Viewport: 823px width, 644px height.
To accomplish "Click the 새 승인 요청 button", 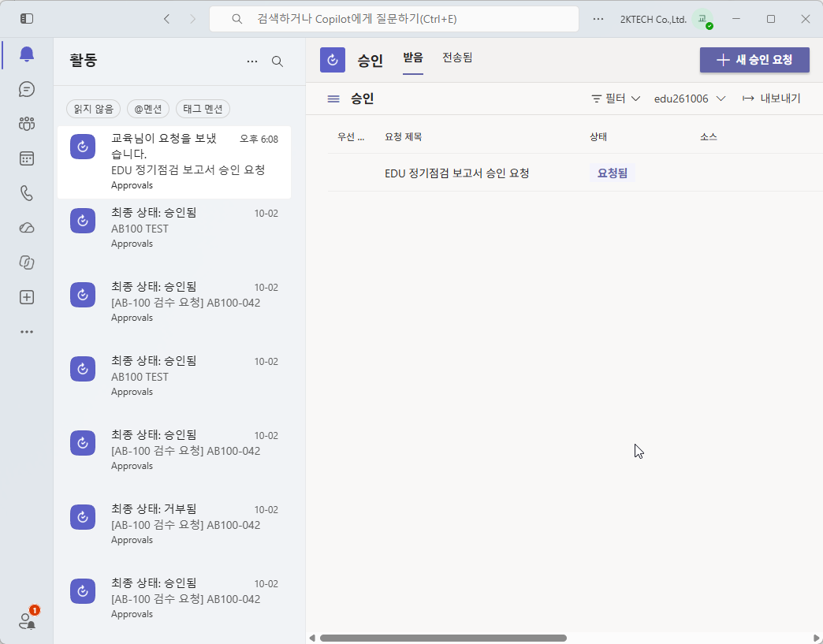I will click(x=754, y=60).
